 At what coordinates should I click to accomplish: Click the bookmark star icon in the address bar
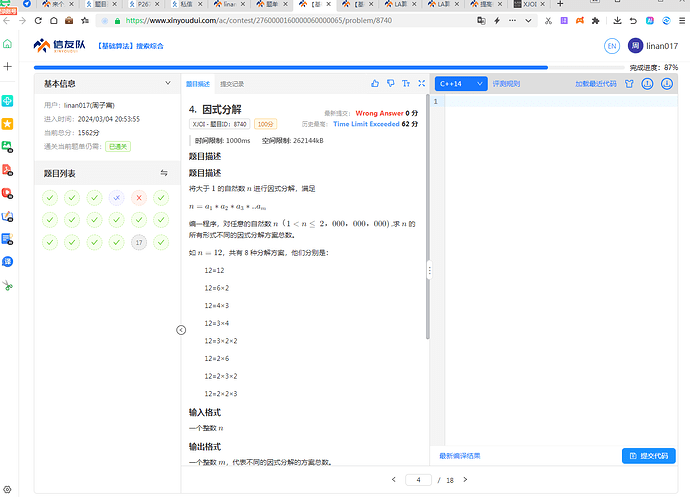84,21
